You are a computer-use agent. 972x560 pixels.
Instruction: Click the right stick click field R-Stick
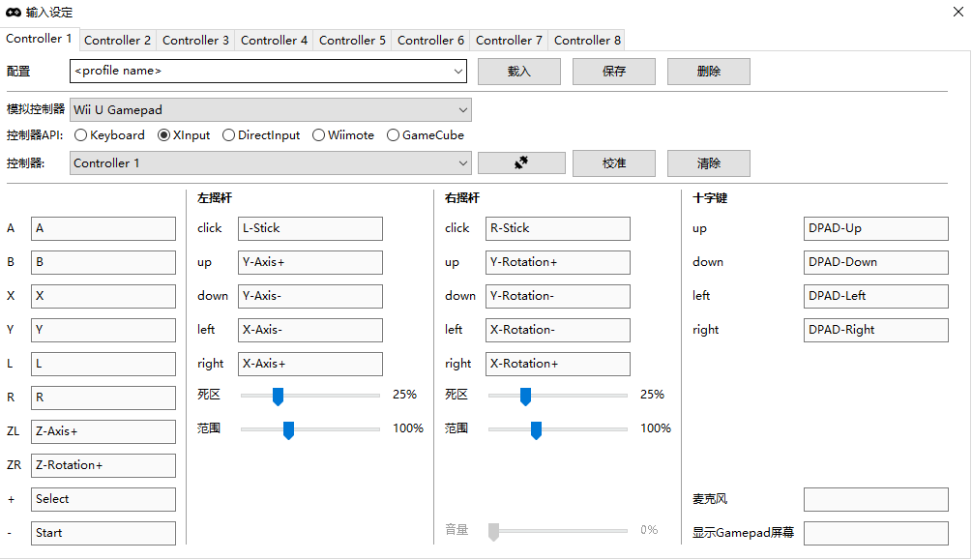[558, 229]
